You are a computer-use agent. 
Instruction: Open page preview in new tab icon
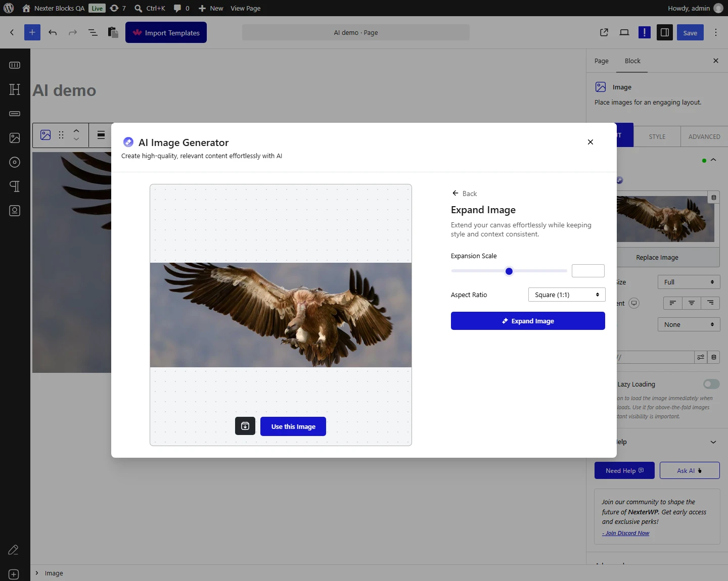604,32
